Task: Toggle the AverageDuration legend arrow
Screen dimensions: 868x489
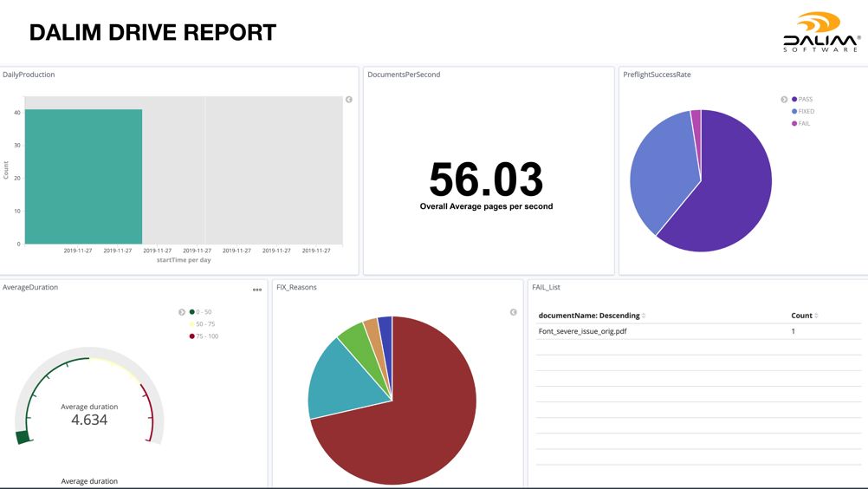Action: pyautogui.click(x=182, y=312)
